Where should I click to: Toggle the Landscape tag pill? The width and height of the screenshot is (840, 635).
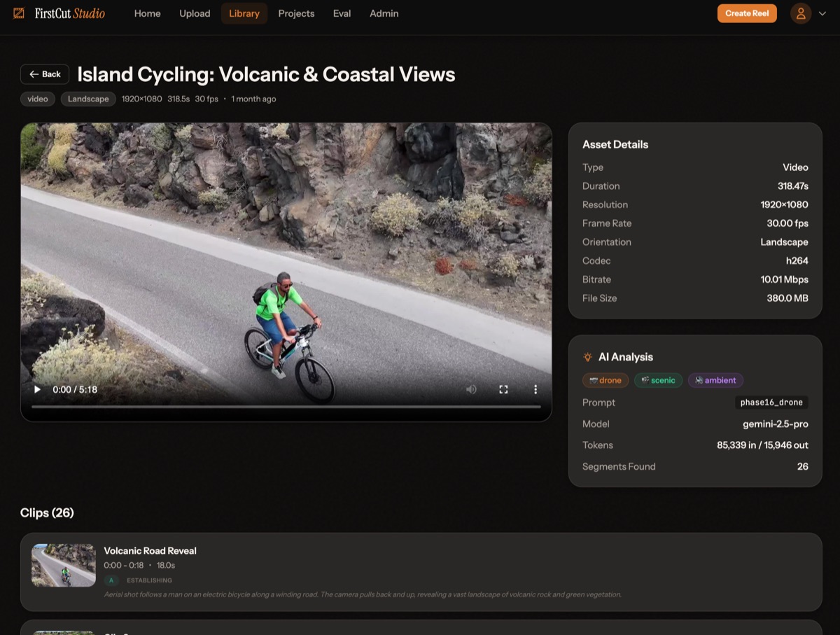[x=87, y=99]
